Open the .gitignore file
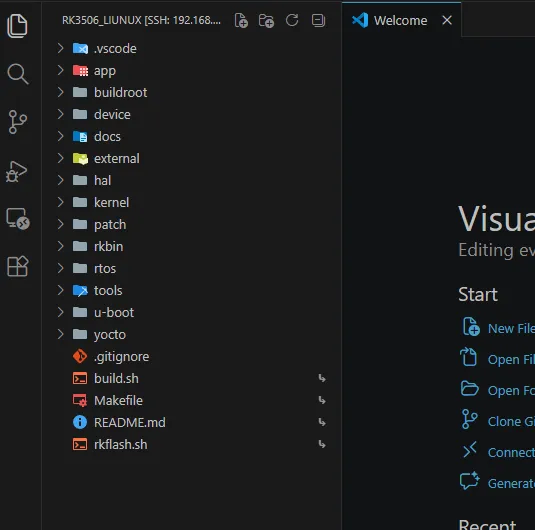Viewport: 535px width, 530px height. pos(121,357)
